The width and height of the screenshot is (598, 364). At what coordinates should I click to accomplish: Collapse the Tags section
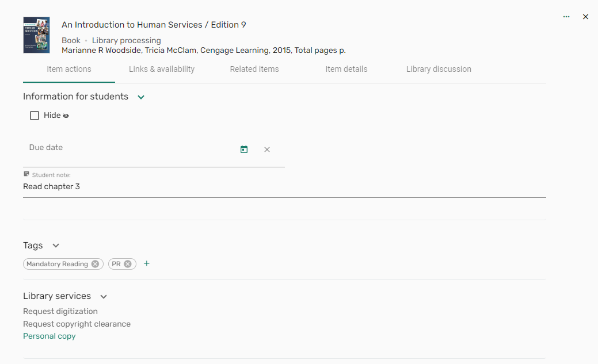(56, 246)
